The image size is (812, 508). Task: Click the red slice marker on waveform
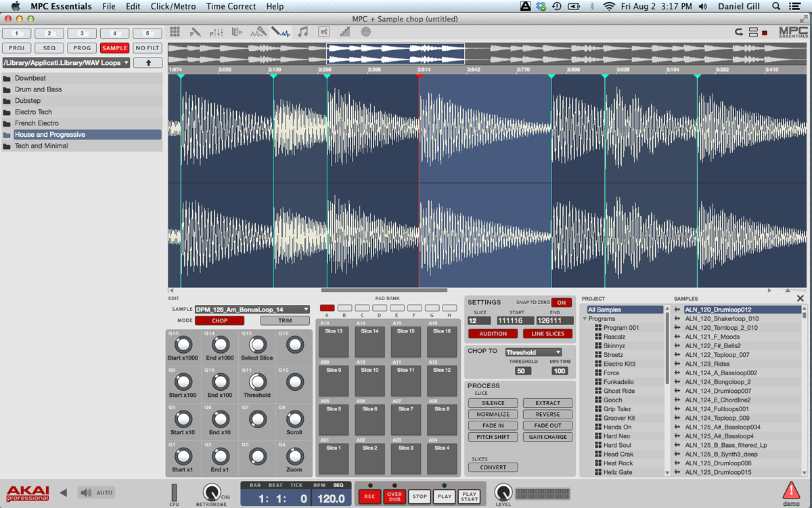(419, 76)
